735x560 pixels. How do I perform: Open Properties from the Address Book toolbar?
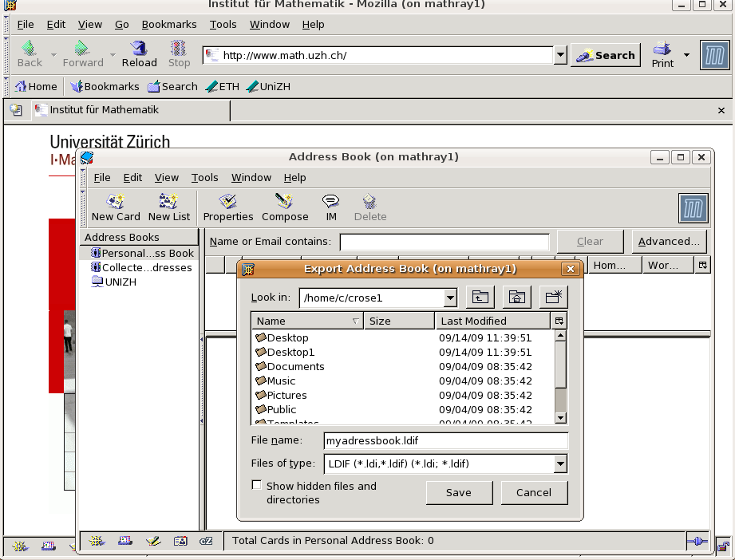(227, 202)
